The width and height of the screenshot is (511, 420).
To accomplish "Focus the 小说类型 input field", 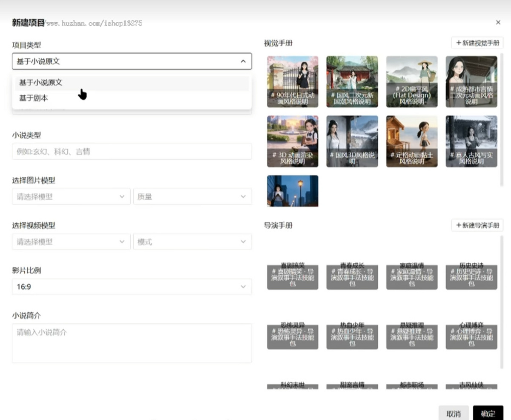I will (x=132, y=152).
